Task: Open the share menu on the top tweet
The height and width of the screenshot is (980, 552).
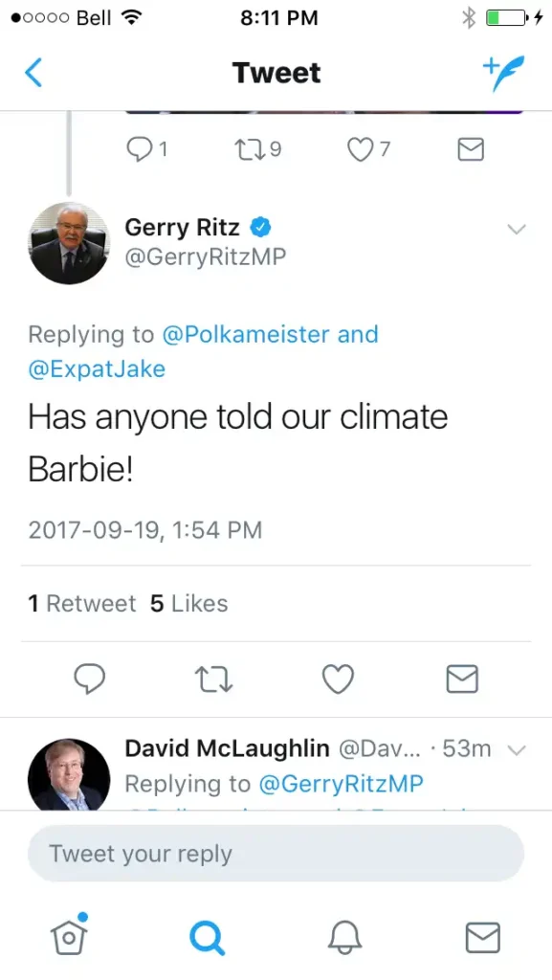Action: pyautogui.click(x=470, y=149)
